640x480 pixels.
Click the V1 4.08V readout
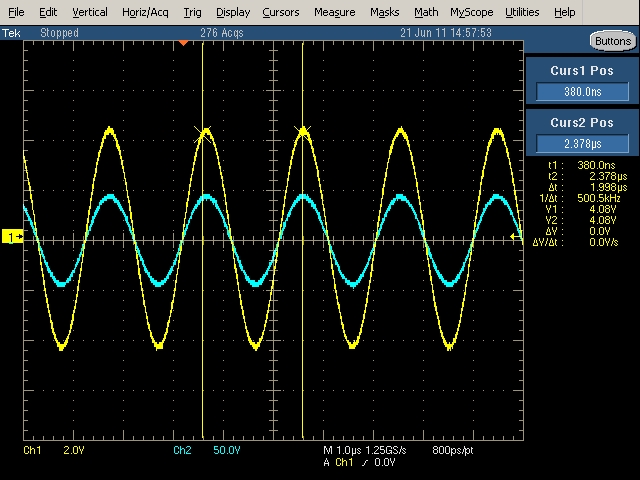click(581, 209)
